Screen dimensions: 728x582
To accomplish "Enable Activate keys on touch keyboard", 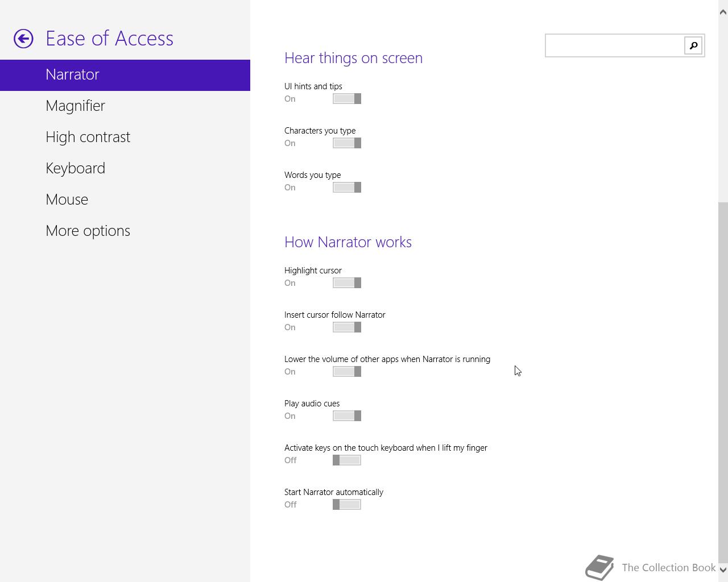I will (347, 460).
